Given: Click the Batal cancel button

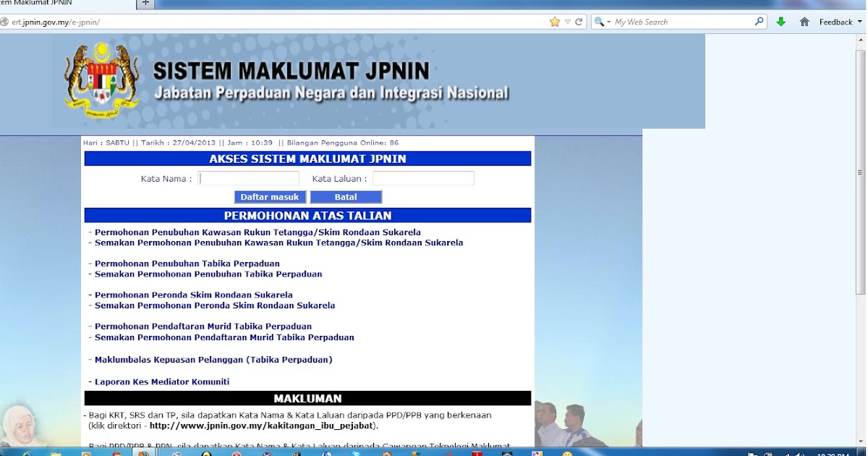Looking at the screenshot, I should tap(346, 197).
